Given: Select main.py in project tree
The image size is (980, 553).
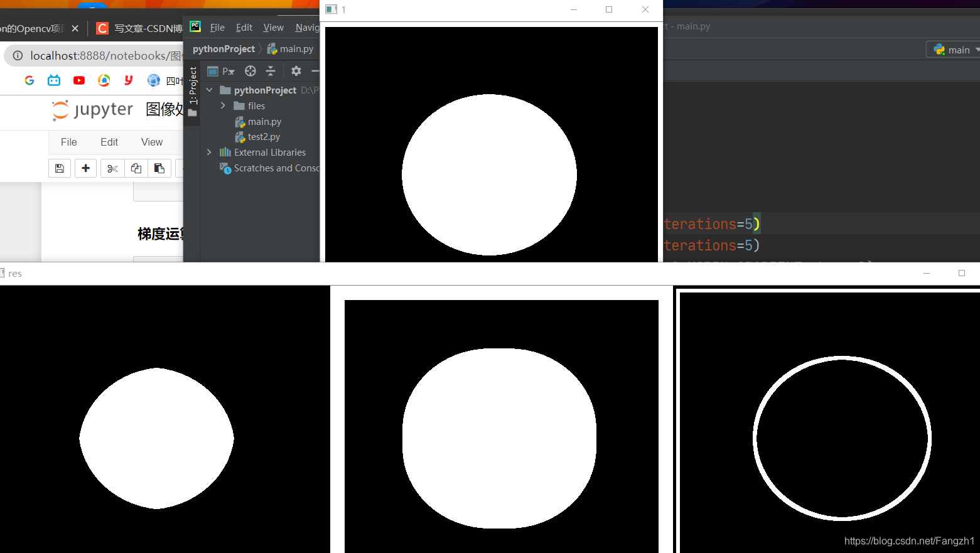Looking at the screenshot, I should 258,122.
